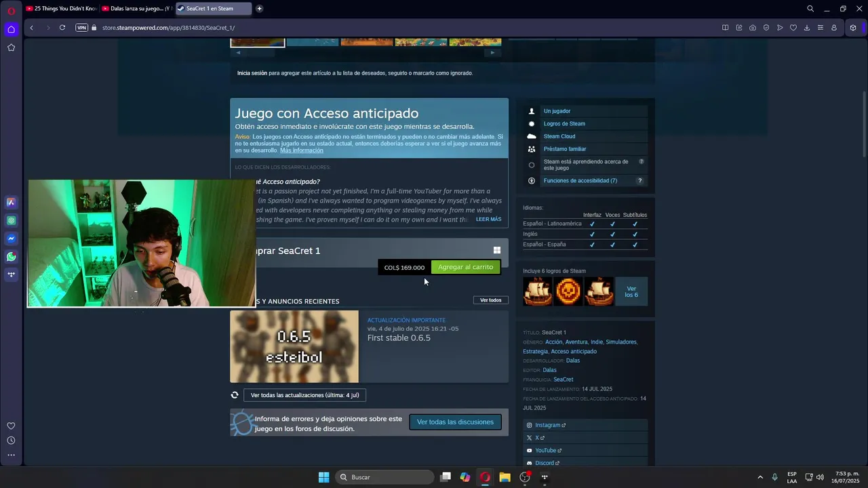Screen dimensions: 868x488
Task: Click the first ship achievement icon
Action: [538, 291]
